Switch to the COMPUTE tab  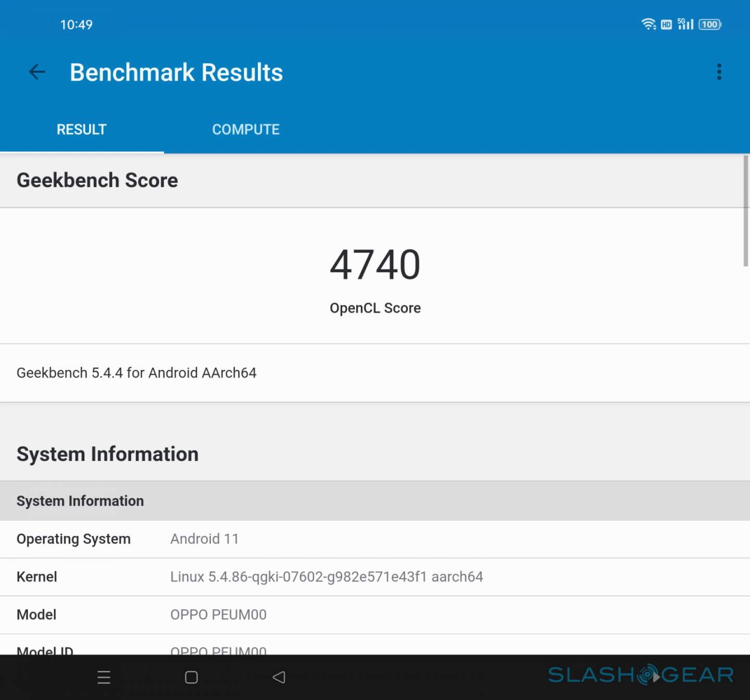point(246,130)
